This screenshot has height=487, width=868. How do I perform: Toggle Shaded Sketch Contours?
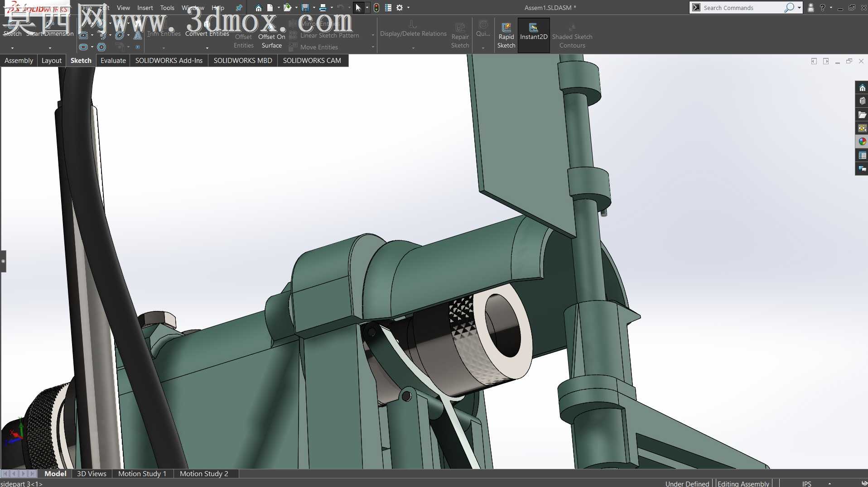tap(572, 36)
